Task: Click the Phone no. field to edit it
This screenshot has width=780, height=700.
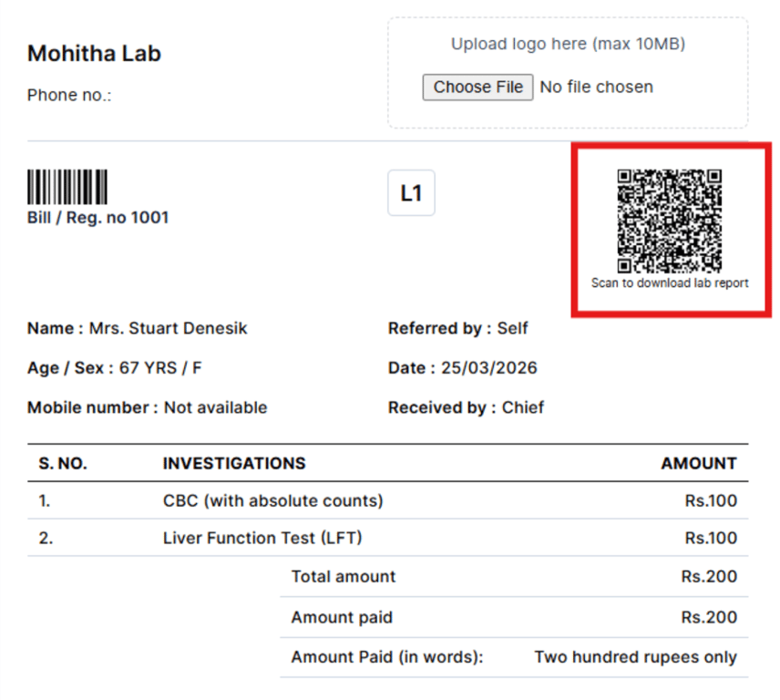Action: tap(69, 94)
